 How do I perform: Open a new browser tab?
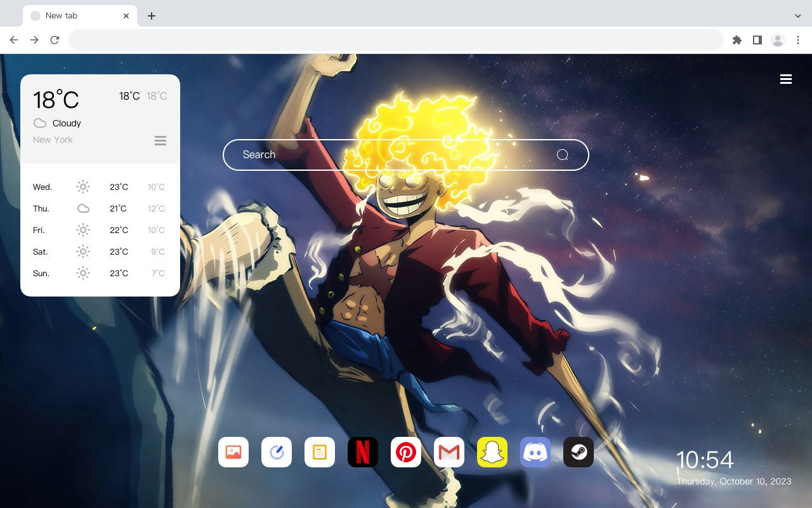click(x=152, y=16)
